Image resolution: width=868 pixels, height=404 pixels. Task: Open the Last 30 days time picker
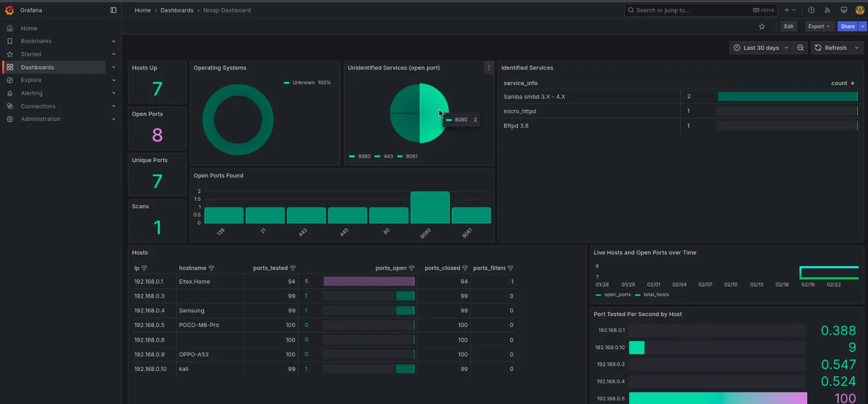[761, 48]
